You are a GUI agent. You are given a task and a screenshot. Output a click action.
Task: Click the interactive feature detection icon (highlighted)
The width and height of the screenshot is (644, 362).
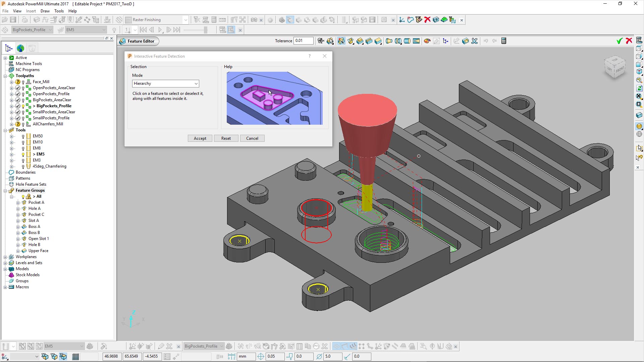coord(341,41)
